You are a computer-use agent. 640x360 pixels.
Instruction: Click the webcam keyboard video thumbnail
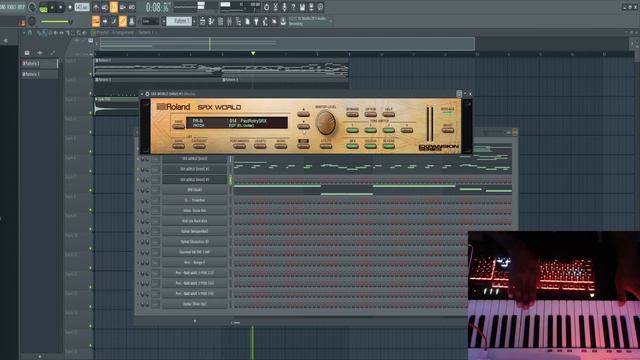554,296
